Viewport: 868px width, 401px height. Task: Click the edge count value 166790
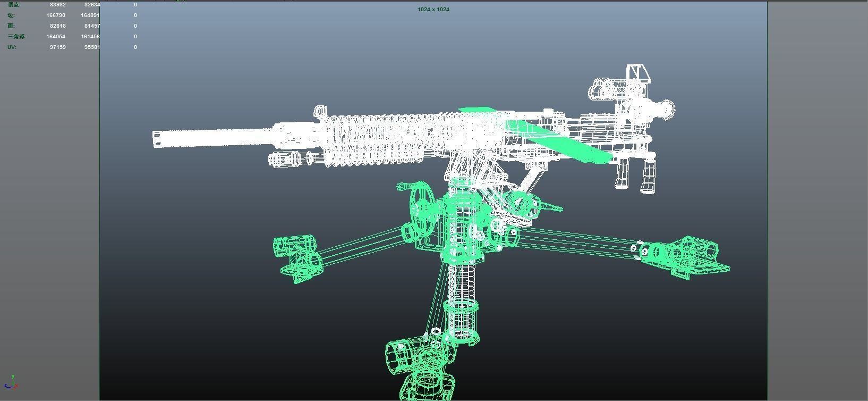56,15
